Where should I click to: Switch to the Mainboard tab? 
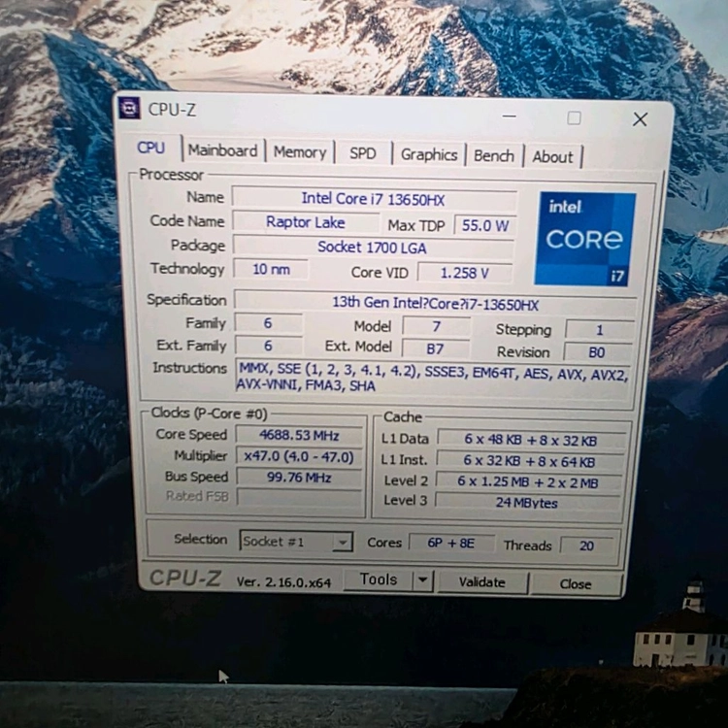point(223,150)
